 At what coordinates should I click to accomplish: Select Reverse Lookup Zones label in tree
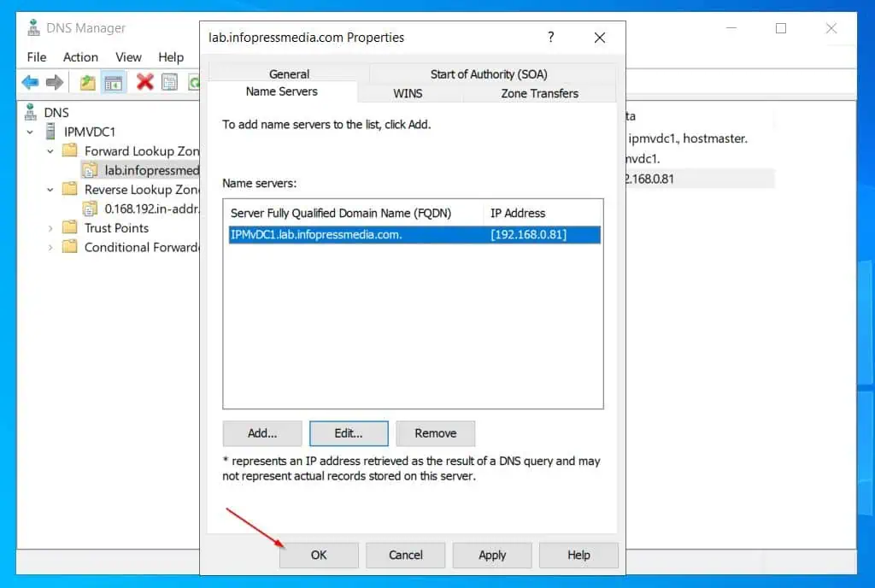pyautogui.click(x=142, y=190)
